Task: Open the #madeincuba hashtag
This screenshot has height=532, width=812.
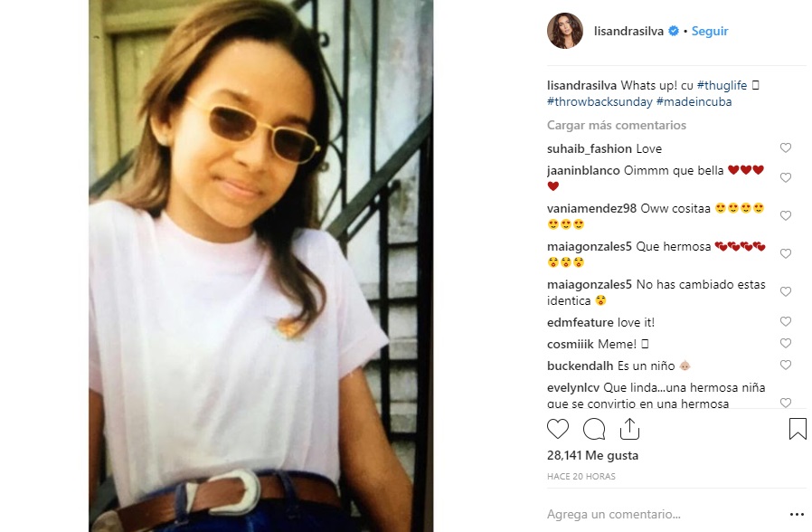Action: coord(694,102)
